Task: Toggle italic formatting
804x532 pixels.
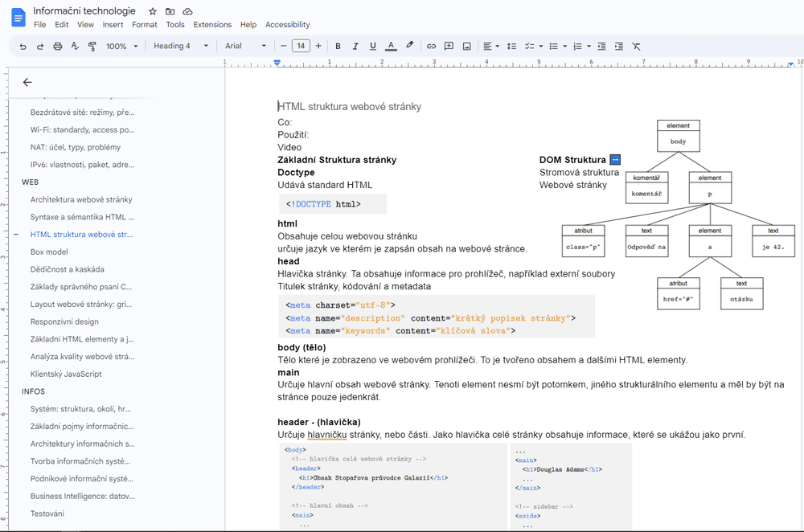Action: tap(355, 47)
